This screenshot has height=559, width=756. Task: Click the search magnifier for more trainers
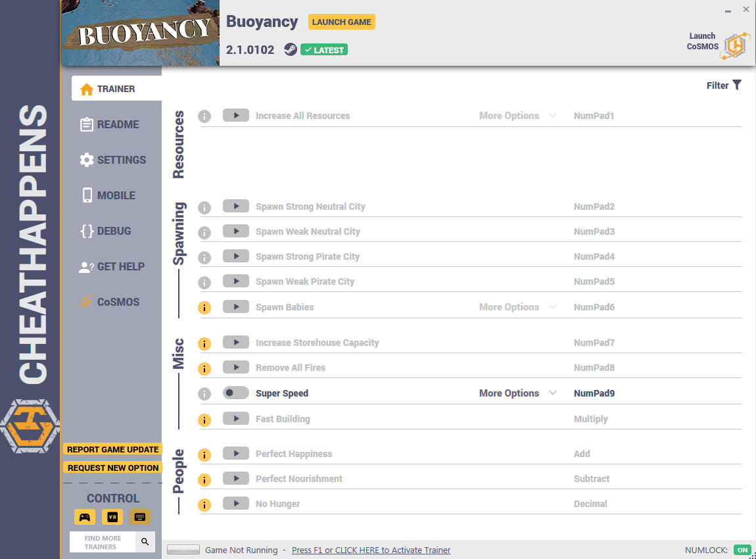point(145,542)
